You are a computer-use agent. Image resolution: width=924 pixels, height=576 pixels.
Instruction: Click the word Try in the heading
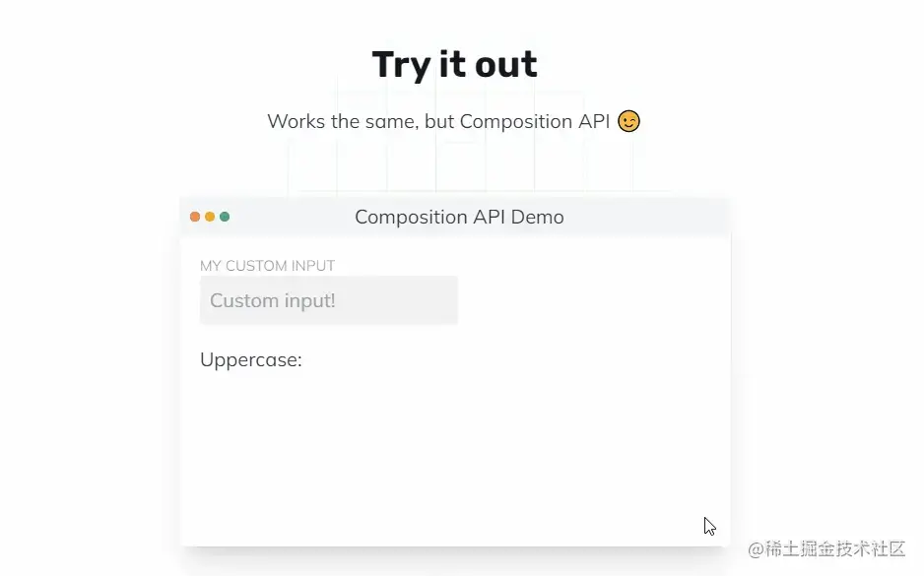401,66
